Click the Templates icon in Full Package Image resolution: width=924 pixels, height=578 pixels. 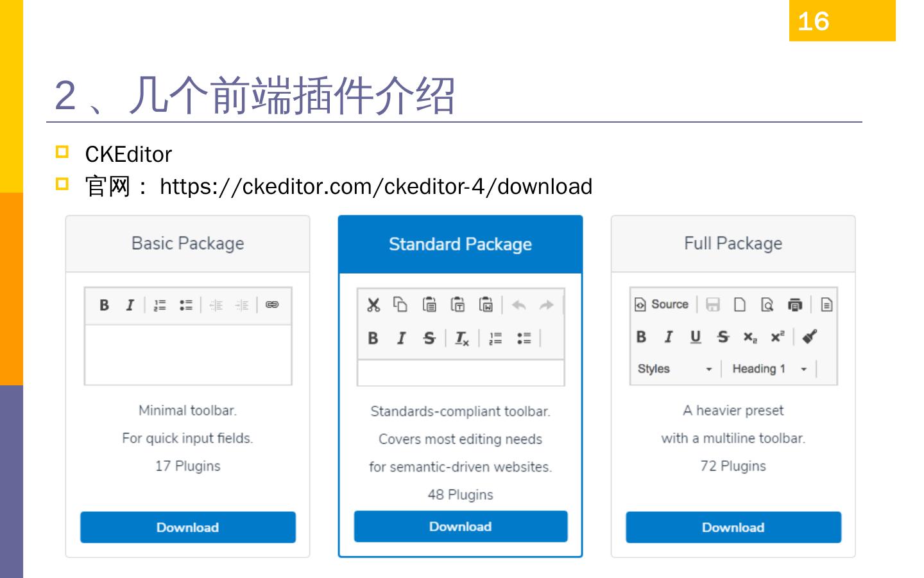826,304
